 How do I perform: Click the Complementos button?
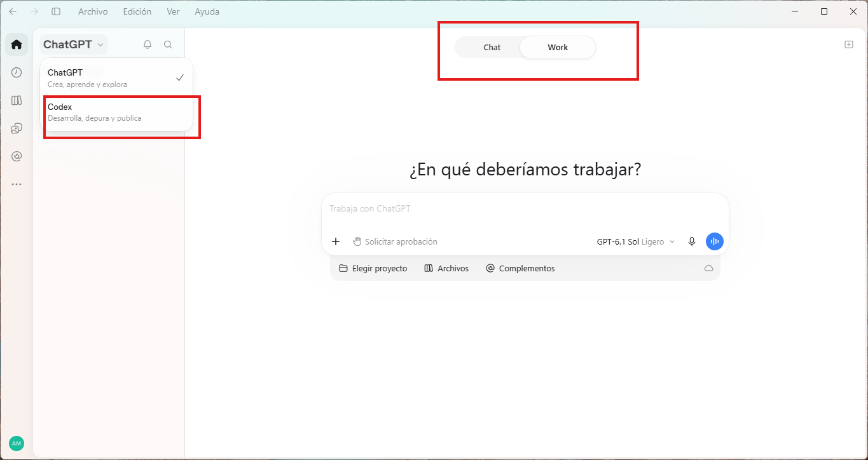click(x=520, y=269)
